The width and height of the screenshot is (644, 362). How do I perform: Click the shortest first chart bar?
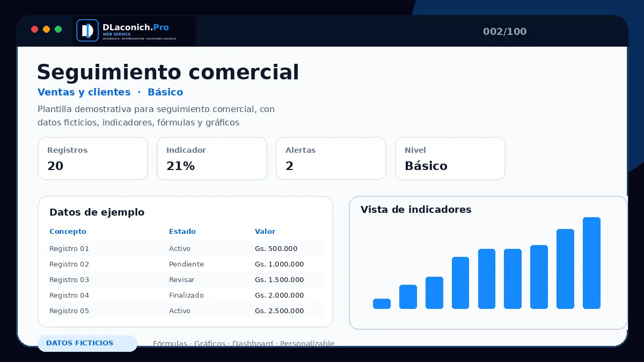(382, 304)
